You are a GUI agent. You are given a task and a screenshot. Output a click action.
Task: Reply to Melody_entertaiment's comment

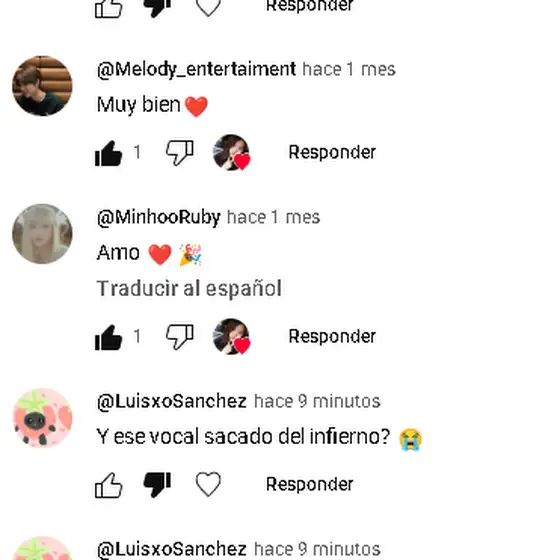coord(332,152)
